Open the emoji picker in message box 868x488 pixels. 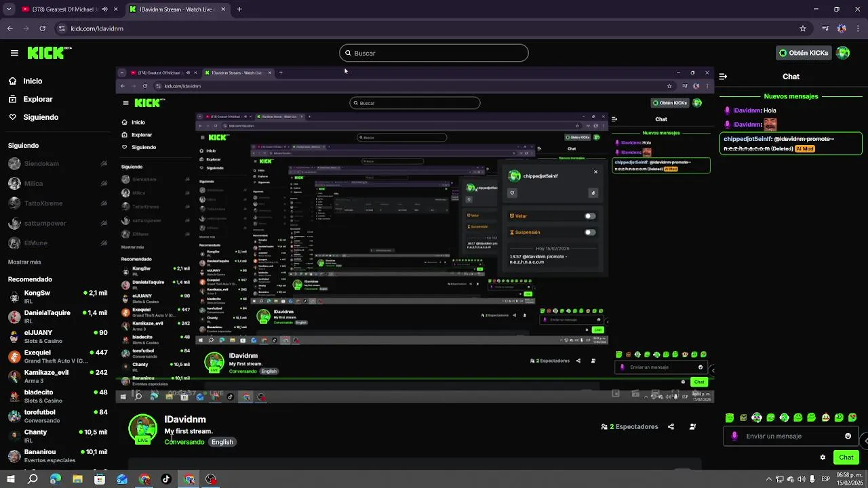point(848,436)
